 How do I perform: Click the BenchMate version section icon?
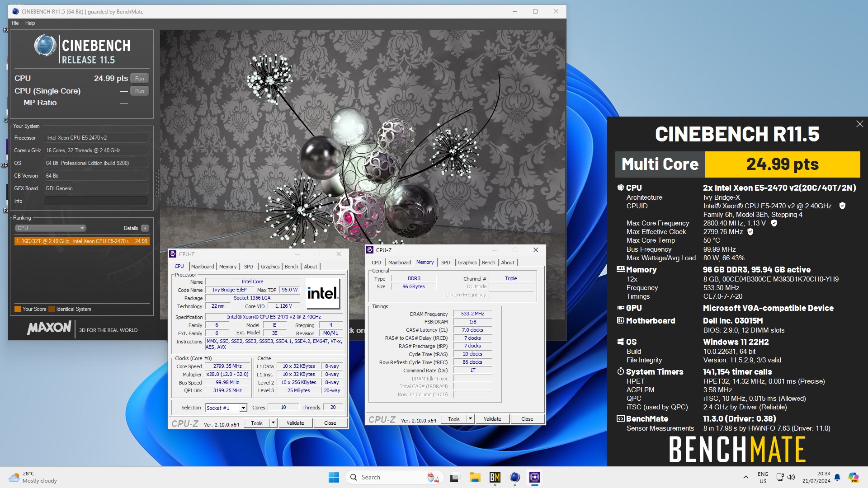pos(621,419)
